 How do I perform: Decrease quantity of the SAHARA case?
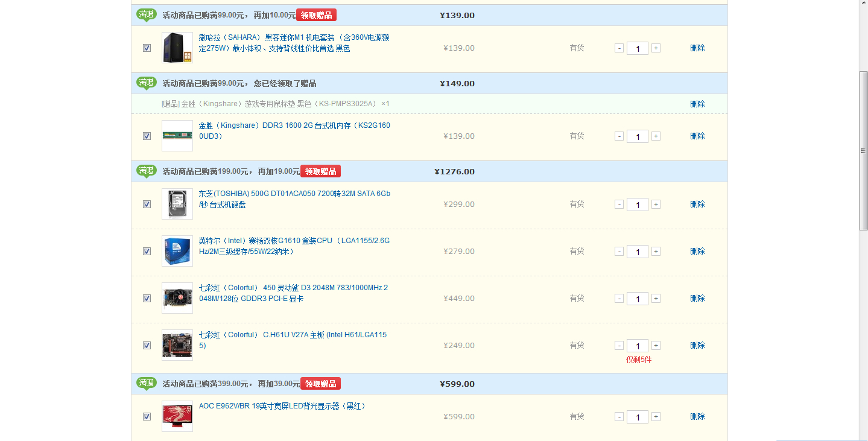point(619,48)
